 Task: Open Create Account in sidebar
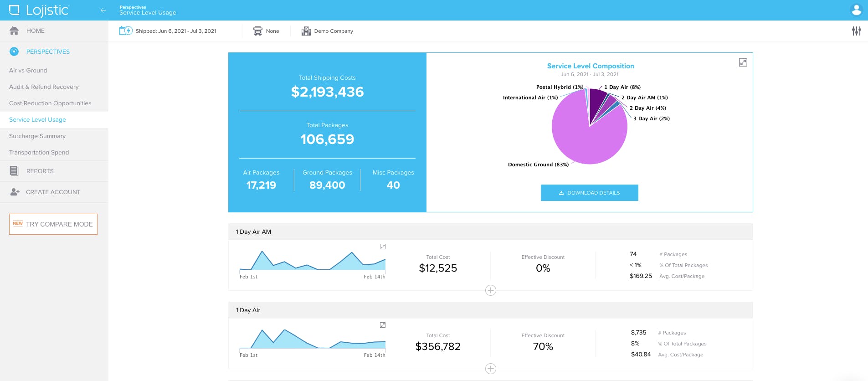54,192
